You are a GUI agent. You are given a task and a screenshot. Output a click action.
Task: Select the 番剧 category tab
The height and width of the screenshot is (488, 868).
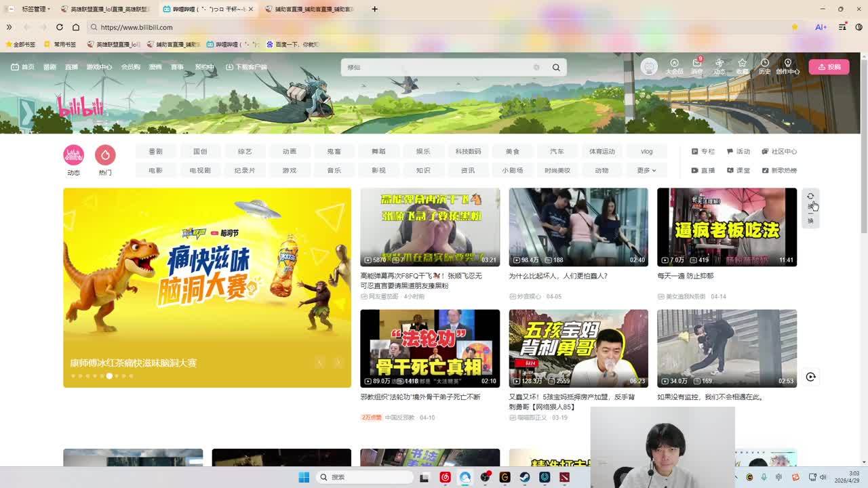click(155, 152)
